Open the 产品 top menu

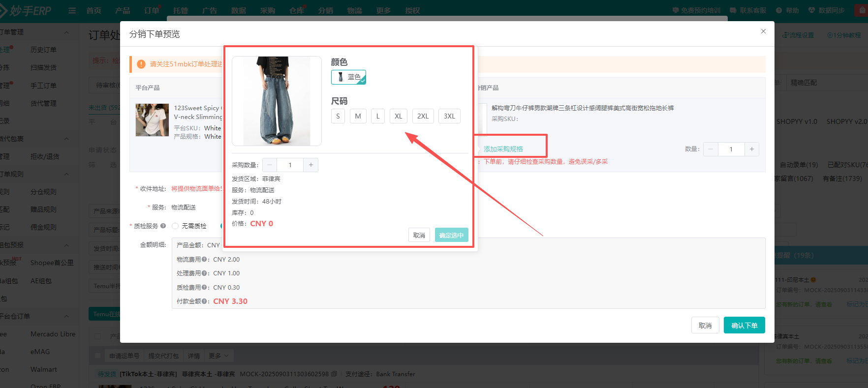(x=123, y=10)
